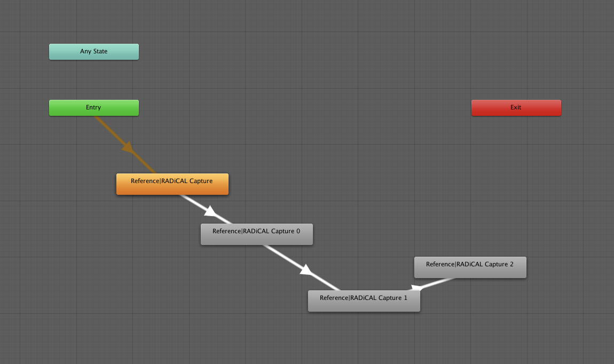Screen dimensions: 614x364
Task: Select the Reference|RADiCAL Capture 1 state
Action: pyautogui.click(x=364, y=301)
